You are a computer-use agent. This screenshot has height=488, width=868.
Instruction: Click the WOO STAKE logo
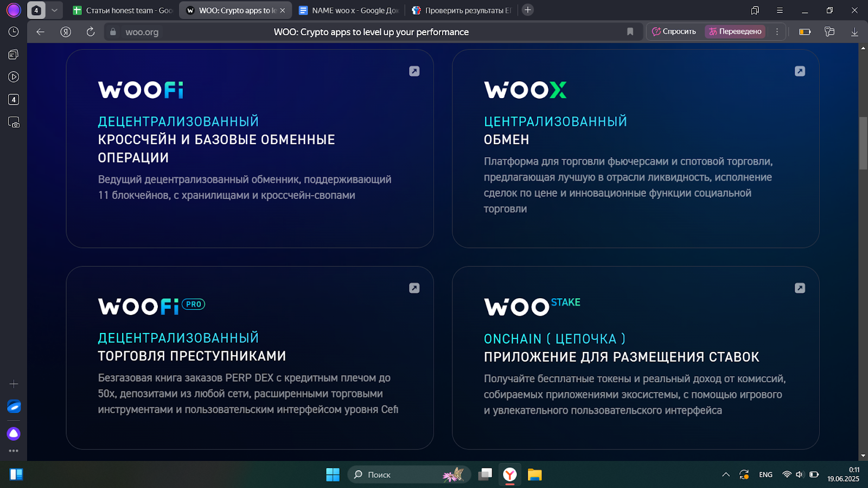click(532, 306)
